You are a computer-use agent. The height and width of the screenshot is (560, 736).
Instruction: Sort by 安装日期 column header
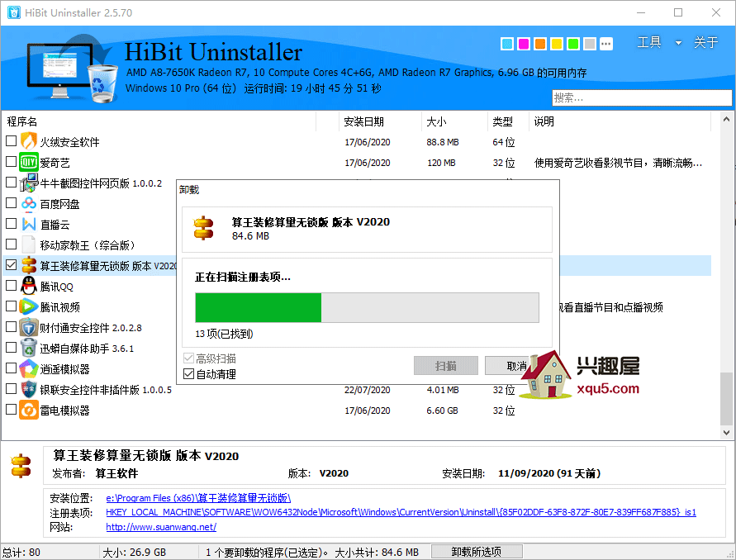pos(380,121)
